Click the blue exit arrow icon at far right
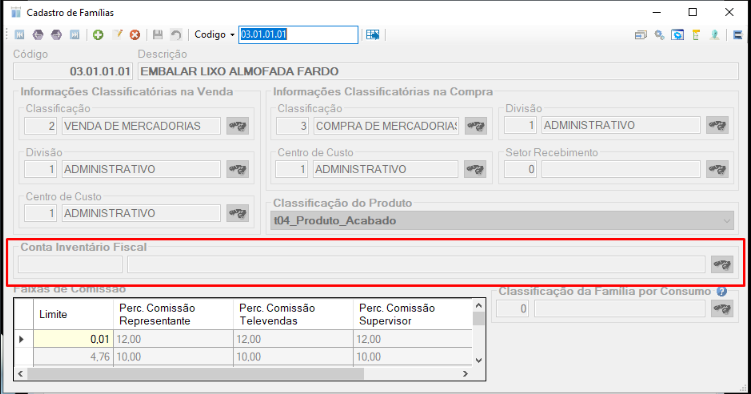The width and height of the screenshot is (751, 394). point(738,35)
